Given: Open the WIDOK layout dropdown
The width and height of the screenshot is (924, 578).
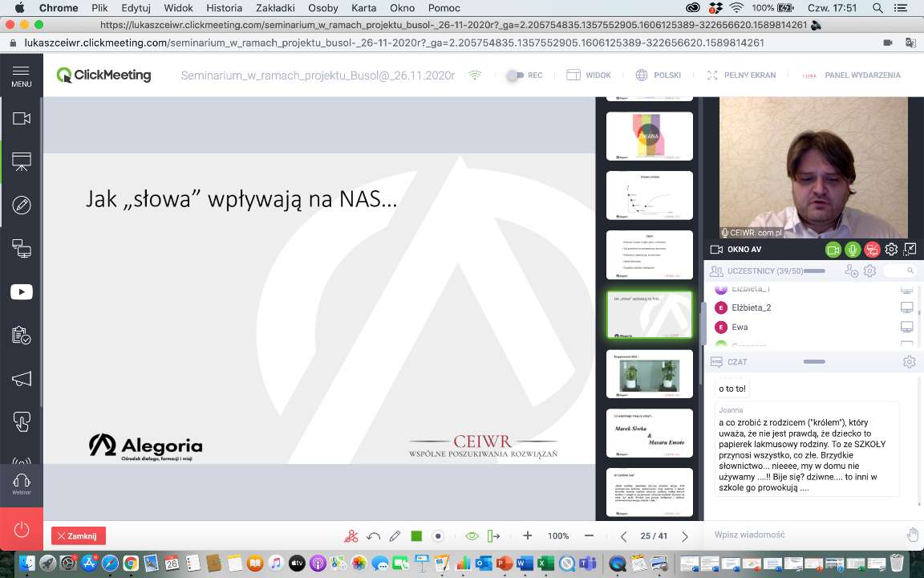Looking at the screenshot, I should 589,75.
